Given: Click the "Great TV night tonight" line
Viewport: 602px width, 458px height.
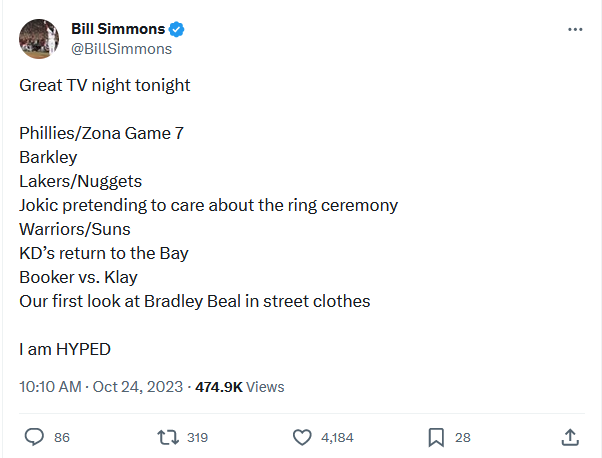Looking at the screenshot, I should (x=105, y=85).
